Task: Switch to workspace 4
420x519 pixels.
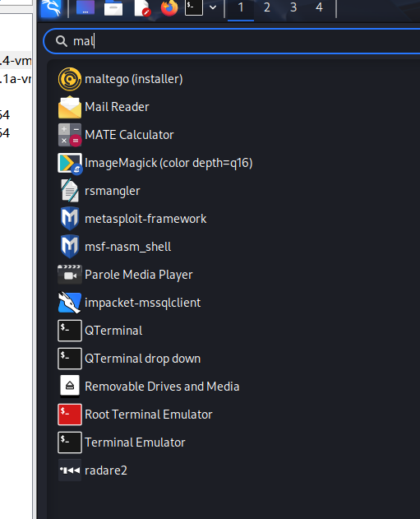Action: click(319, 7)
